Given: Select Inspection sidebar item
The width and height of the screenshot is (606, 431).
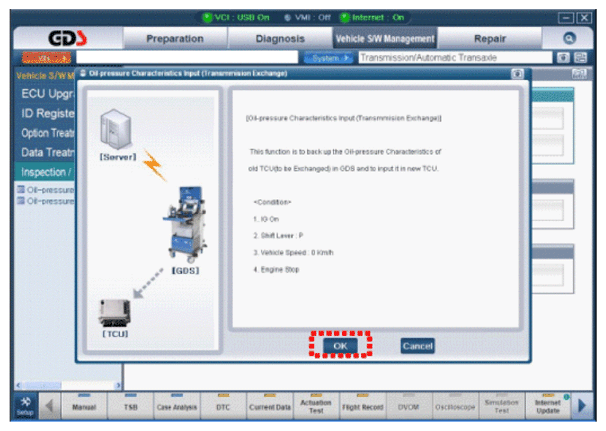Looking at the screenshot, I should 46,172.
